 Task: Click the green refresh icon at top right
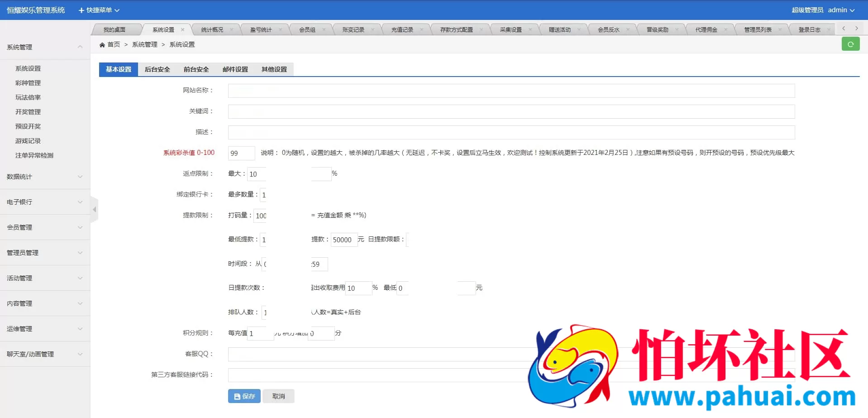pyautogui.click(x=851, y=44)
